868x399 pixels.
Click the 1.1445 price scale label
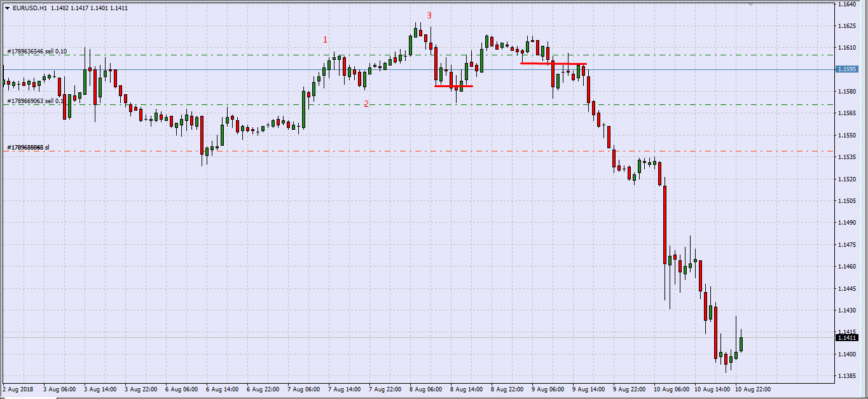pyautogui.click(x=846, y=289)
